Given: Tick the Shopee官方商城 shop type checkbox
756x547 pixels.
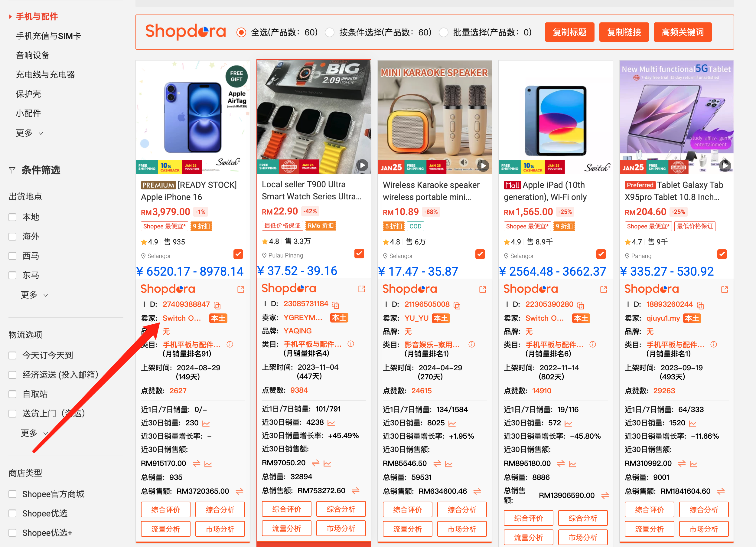Looking at the screenshot, I should coord(12,494).
